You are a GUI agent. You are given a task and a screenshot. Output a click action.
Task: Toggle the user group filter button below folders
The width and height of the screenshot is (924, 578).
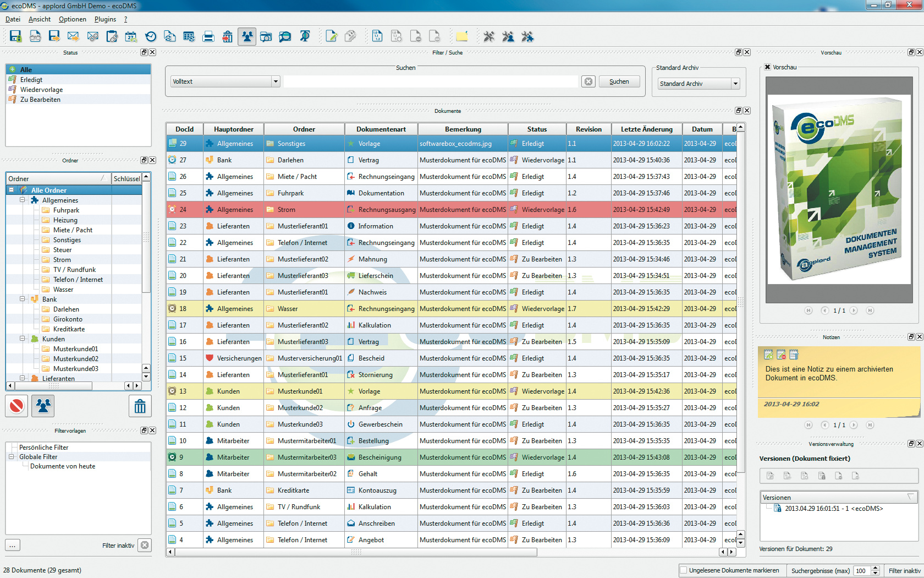43,406
